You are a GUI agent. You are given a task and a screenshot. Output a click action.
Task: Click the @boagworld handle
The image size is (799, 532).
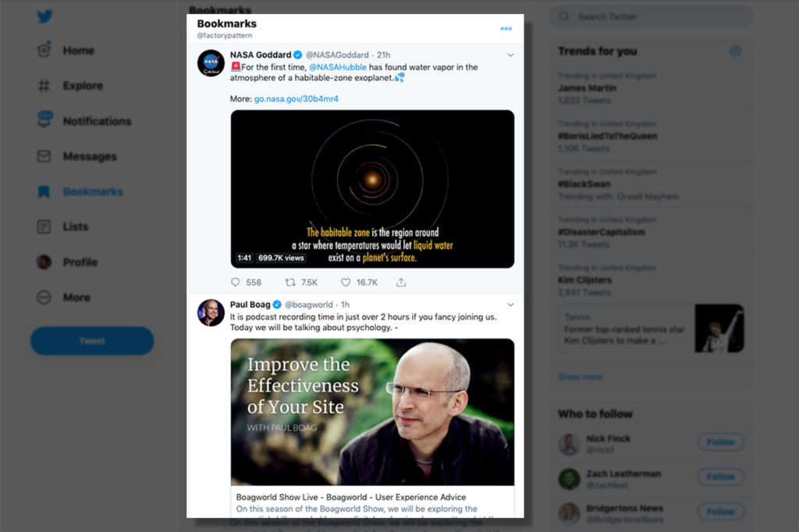click(x=309, y=305)
